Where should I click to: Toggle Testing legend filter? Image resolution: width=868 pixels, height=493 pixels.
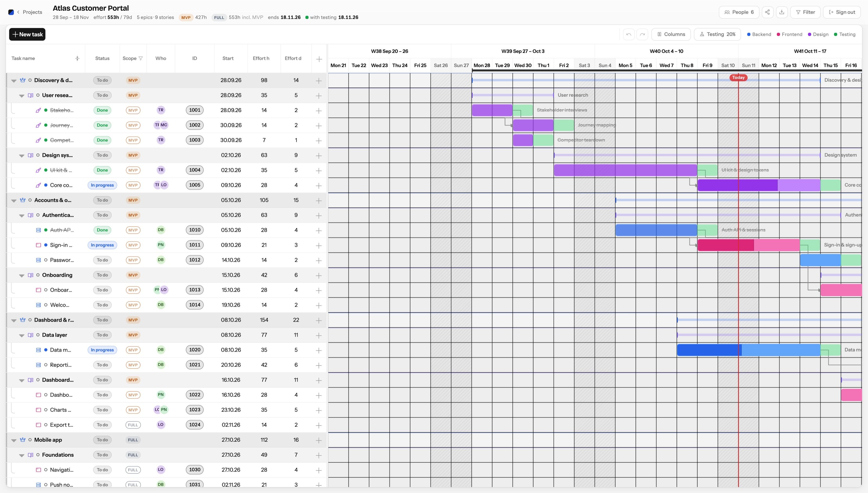(x=845, y=34)
